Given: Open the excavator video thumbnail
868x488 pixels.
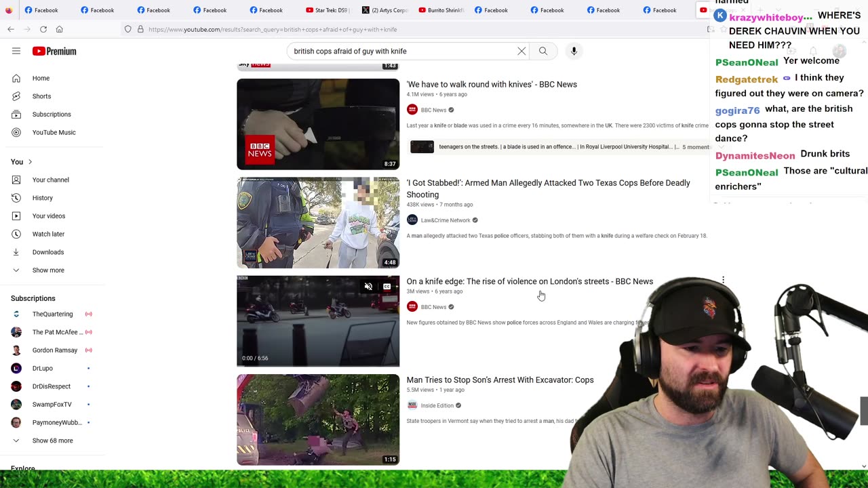Looking at the screenshot, I should pyautogui.click(x=318, y=420).
